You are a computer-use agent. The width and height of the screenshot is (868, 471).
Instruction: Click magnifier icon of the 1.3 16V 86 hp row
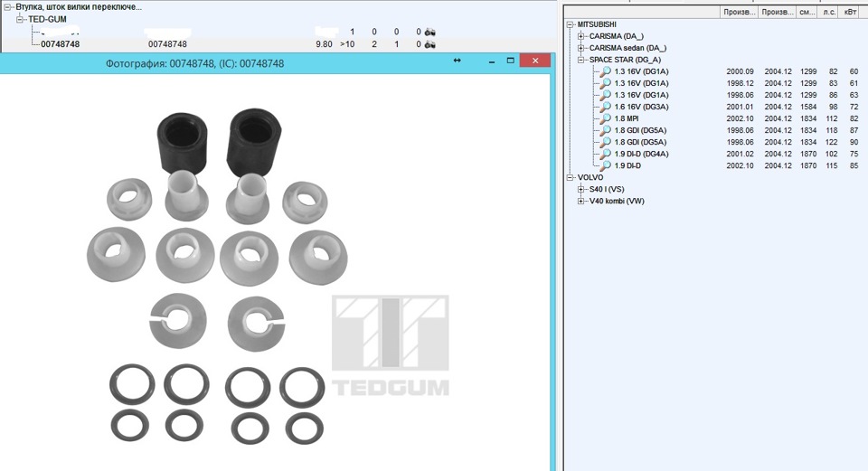pos(606,95)
